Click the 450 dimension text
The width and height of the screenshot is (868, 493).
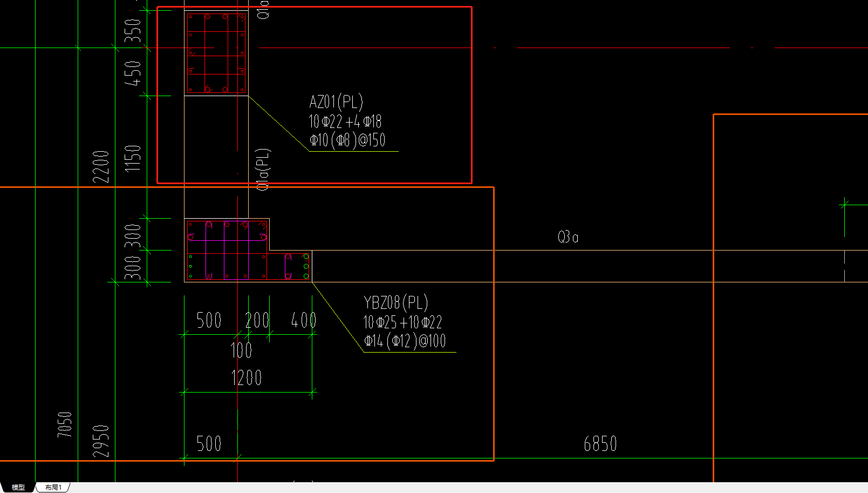pyautogui.click(x=133, y=73)
